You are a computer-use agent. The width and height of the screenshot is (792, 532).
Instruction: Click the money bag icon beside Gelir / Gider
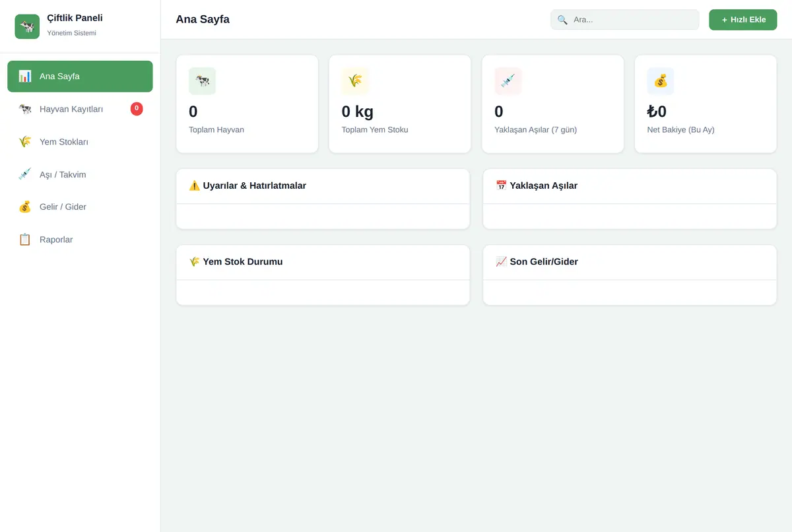(x=25, y=207)
